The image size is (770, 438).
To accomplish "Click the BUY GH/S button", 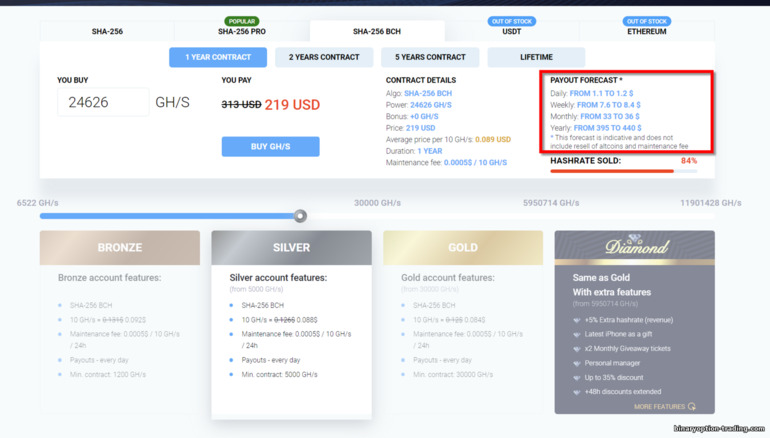I will (271, 147).
